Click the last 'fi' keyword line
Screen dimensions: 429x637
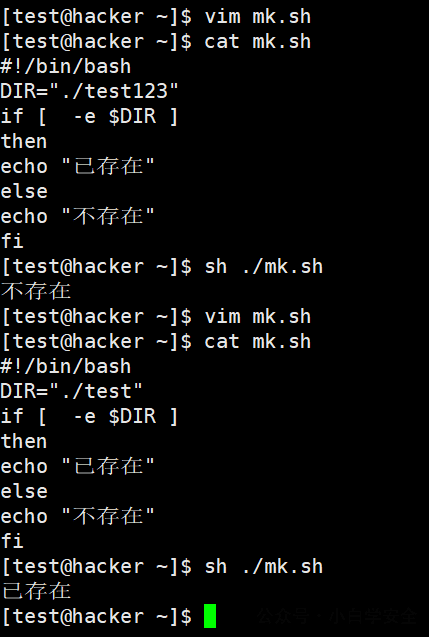tap(12, 541)
